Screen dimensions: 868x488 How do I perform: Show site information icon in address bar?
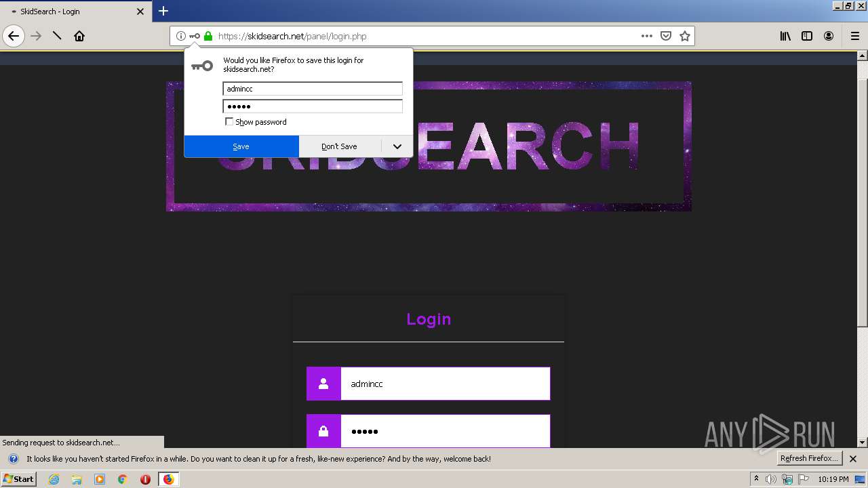pos(181,36)
